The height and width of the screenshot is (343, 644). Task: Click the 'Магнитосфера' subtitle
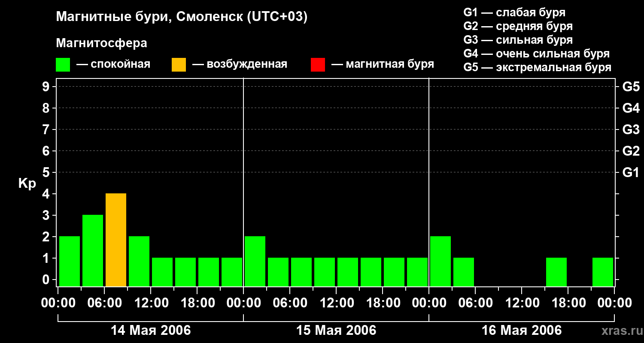pyautogui.click(x=101, y=43)
